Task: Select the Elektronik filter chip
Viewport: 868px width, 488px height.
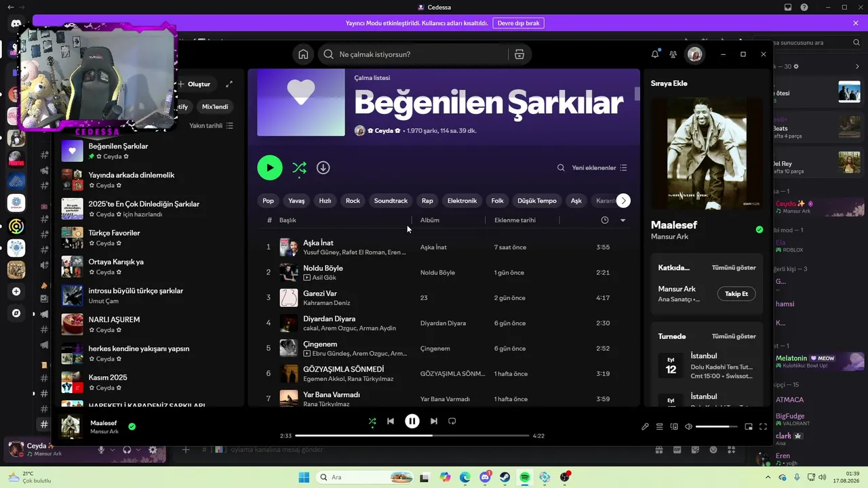Action: coord(462,201)
